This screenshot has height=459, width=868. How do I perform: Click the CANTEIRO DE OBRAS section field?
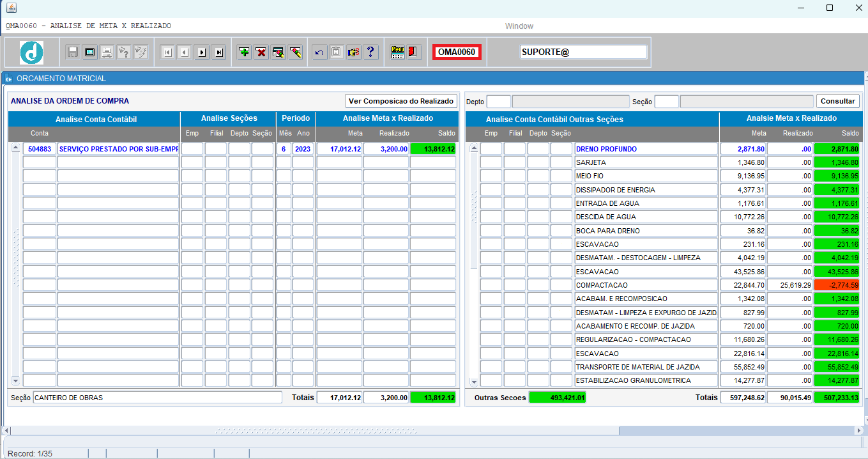(157, 397)
